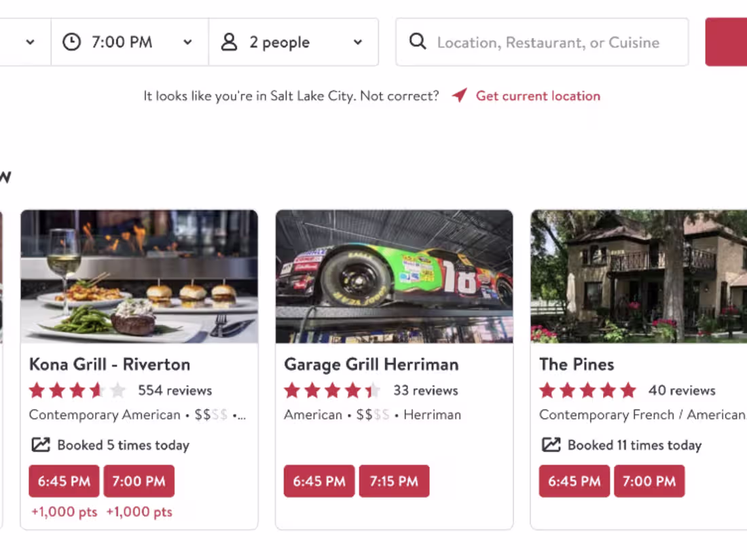Click the star rating for Garage Grill Herriman
The height and width of the screenshot is (560, 747).
(x=333, y=390)
